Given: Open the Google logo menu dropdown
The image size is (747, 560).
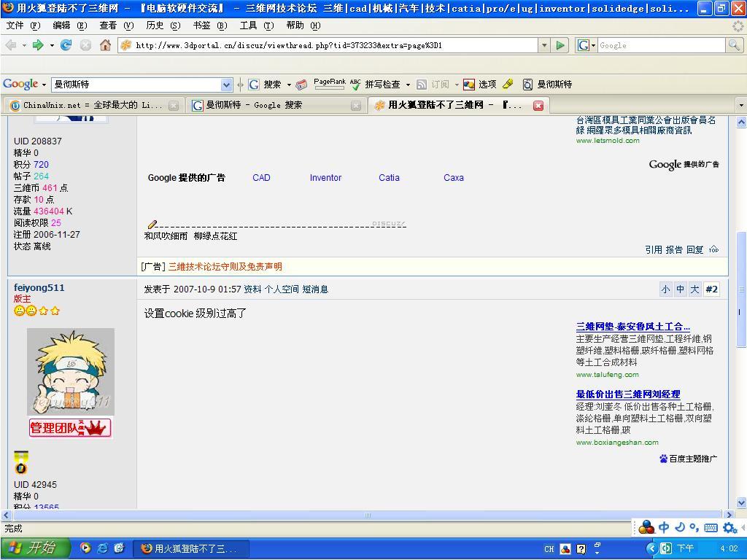Looking at the screenshot, I should point(44,85).
